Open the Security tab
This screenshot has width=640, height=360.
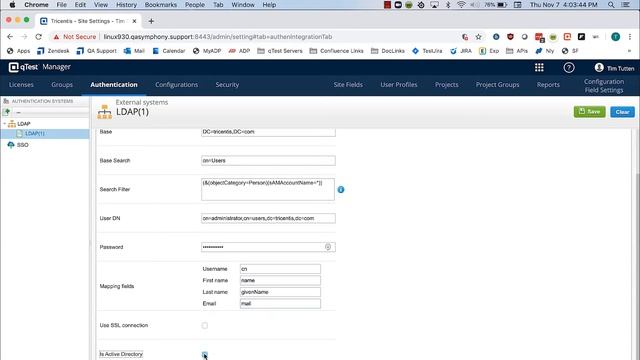coord(227,84)
